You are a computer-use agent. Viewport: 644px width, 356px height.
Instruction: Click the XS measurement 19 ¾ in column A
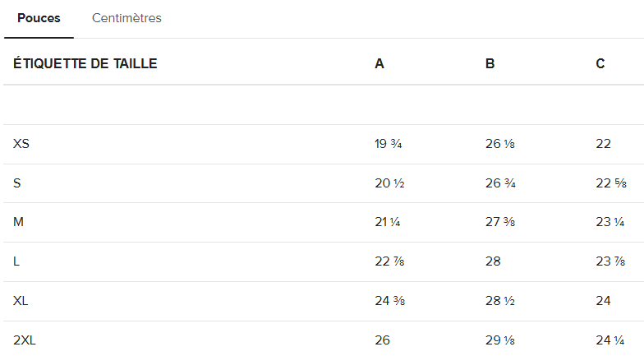pyautogui.click(x=388, y=144)
